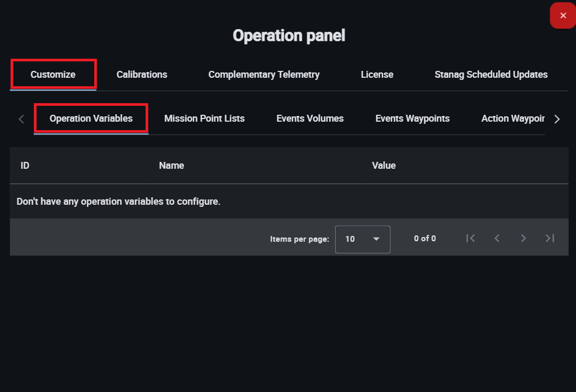Open the Customize tab
Image resolution: width=576 pixels, height=392 pixels.
53,75
